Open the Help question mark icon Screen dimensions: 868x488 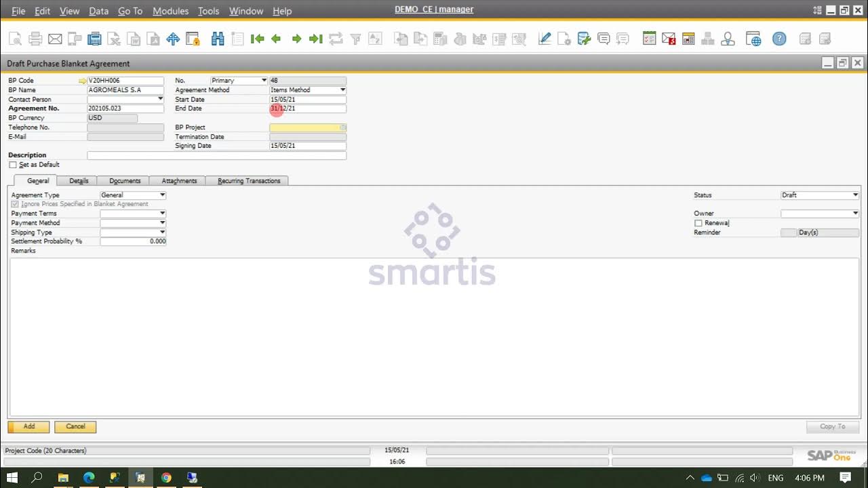point(779,39)
